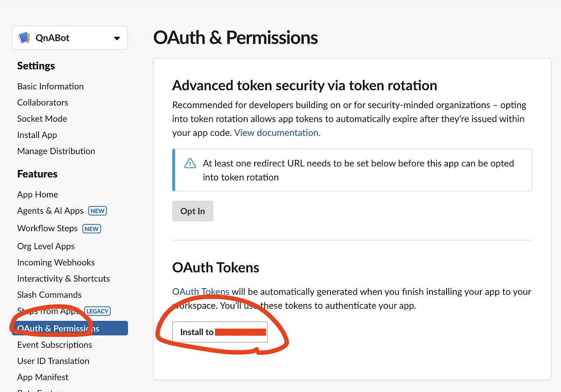The height and width of the screenshot is (392, 561).
Task: Click the QnABot app icon
Action: click(24, 38)
